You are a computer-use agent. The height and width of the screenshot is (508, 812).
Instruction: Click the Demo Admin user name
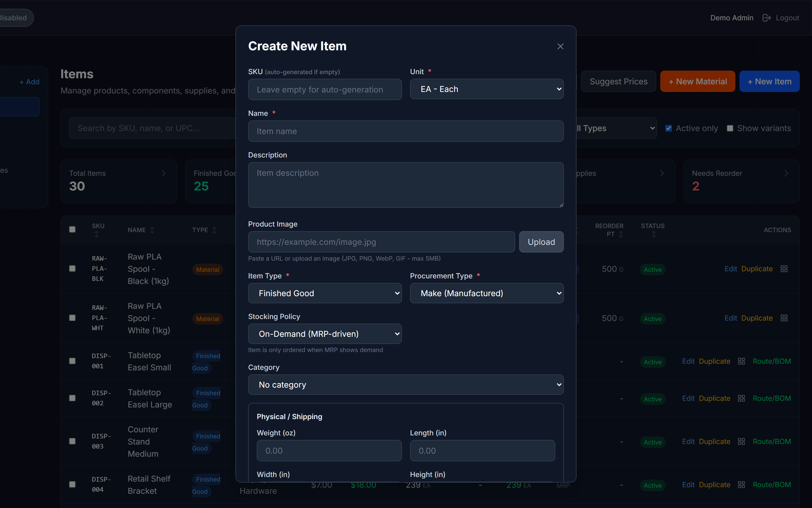[732, 18]
